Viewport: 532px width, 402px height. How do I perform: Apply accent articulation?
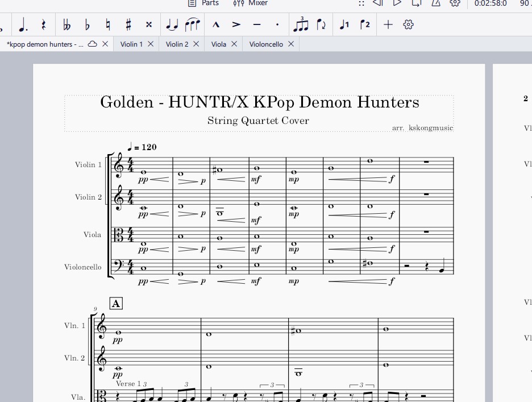[236, 24]
